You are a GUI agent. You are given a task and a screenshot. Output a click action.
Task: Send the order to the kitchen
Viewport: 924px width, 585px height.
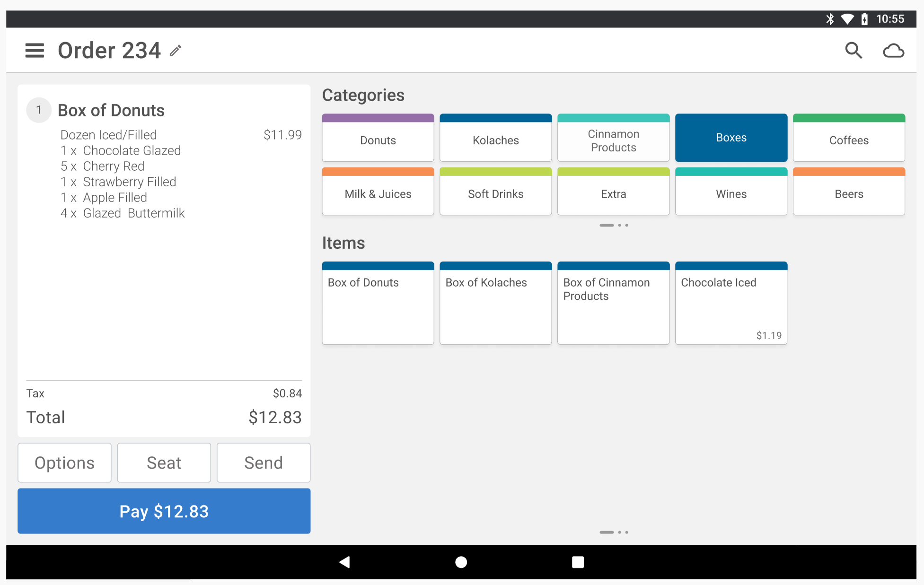coord(263,463)
